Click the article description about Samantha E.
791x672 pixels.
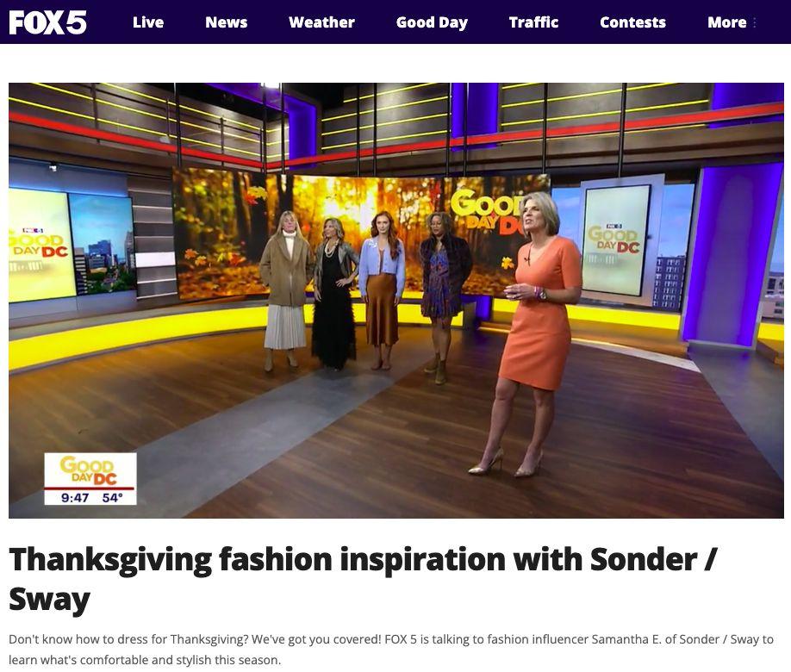pyautogui.click(x=391, y=650)
